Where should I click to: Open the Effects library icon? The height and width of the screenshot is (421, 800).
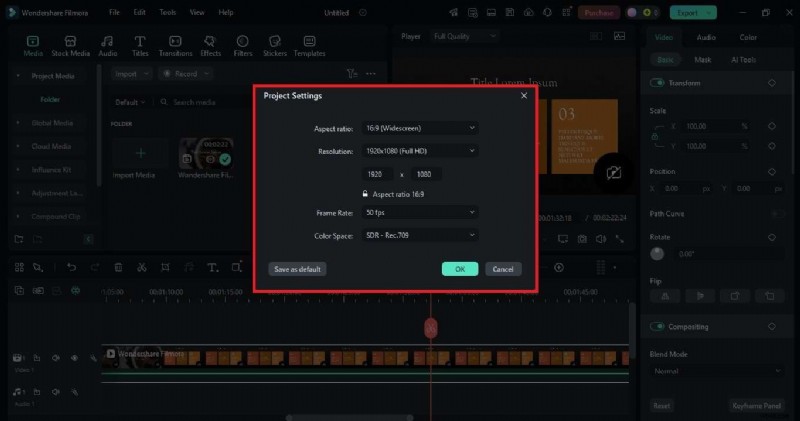(x=210, y=44)
